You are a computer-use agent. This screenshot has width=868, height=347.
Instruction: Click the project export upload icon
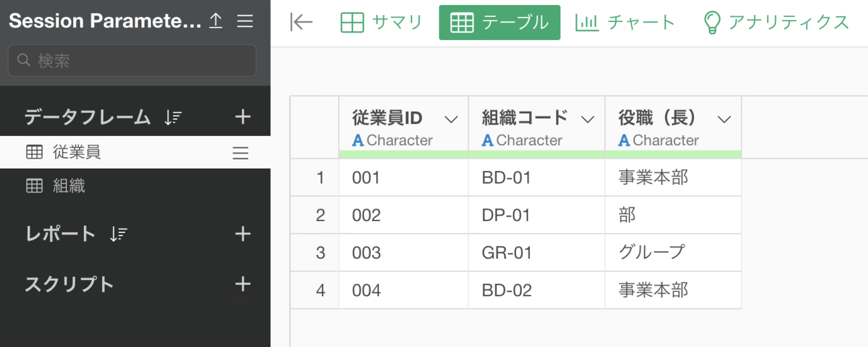216,21
